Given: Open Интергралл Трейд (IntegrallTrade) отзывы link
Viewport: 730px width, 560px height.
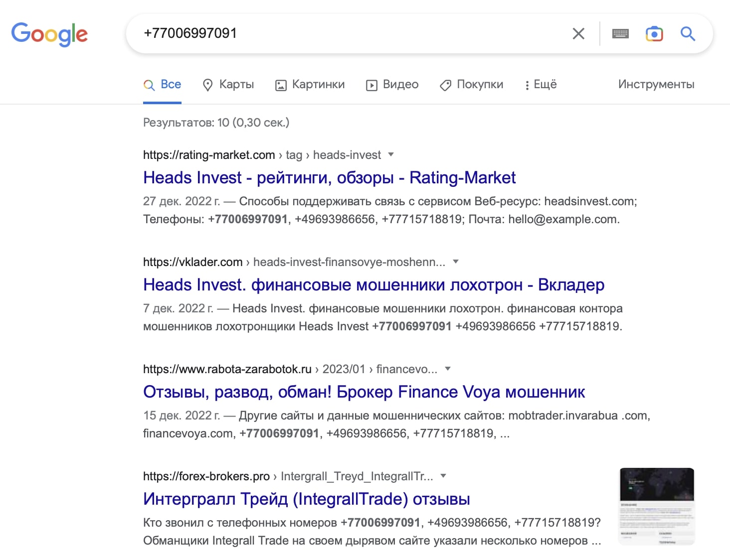Looking at the screenshot, I should pos(306,499).
